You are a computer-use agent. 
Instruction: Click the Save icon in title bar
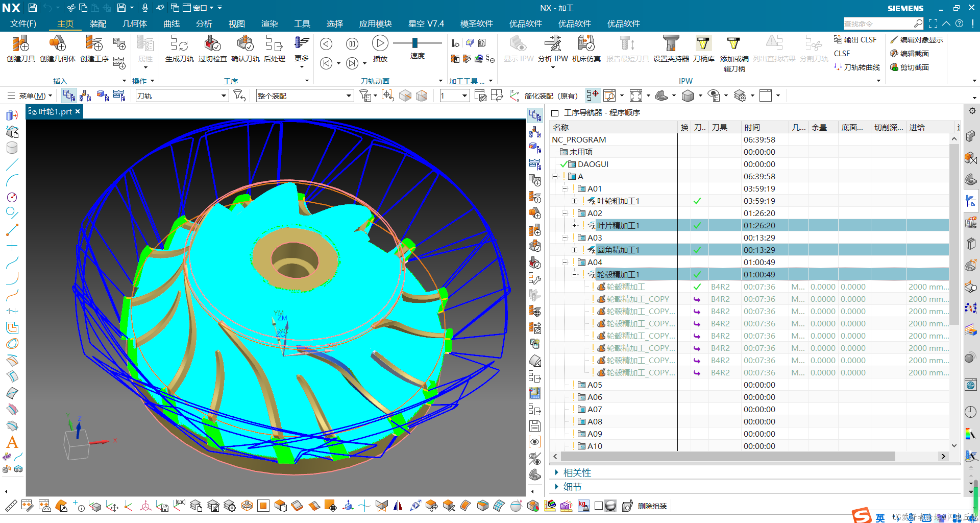[32, 8]
